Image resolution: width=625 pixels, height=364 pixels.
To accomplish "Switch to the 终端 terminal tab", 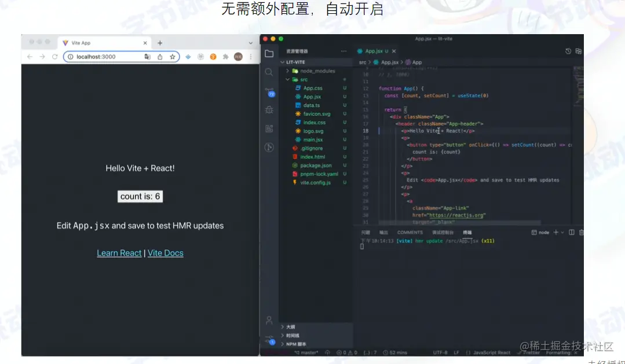I will tap(467, 232).
